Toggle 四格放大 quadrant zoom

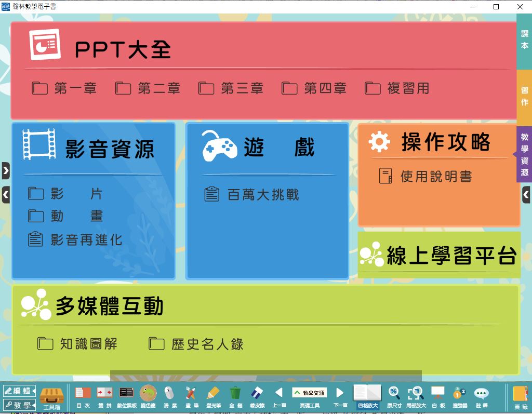367,396
